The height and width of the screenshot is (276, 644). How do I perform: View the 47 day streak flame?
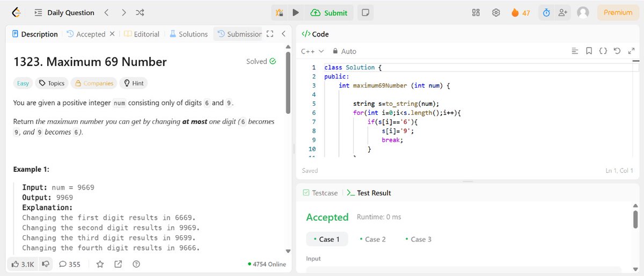point(521,12)
